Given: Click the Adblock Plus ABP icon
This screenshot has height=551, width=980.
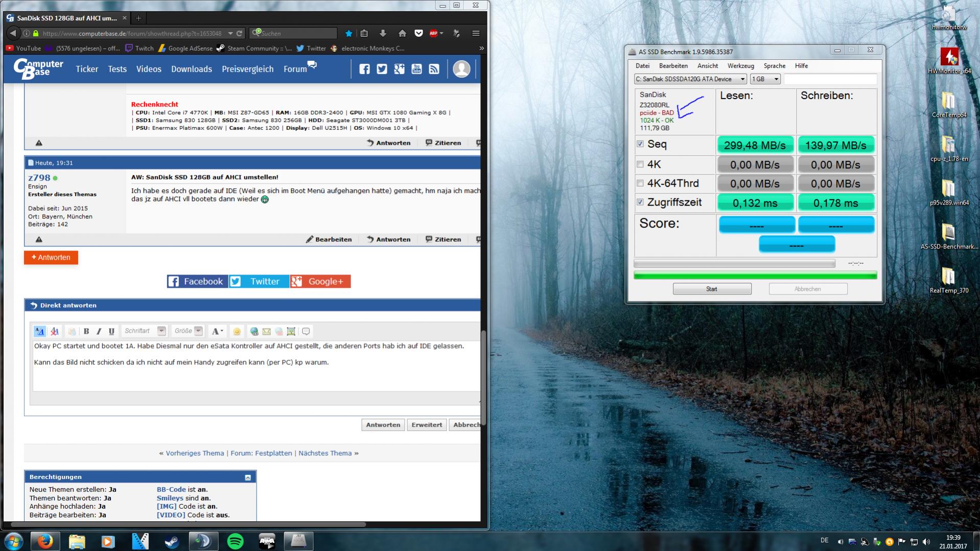Looking at the screenshot, I should [434, 33].
